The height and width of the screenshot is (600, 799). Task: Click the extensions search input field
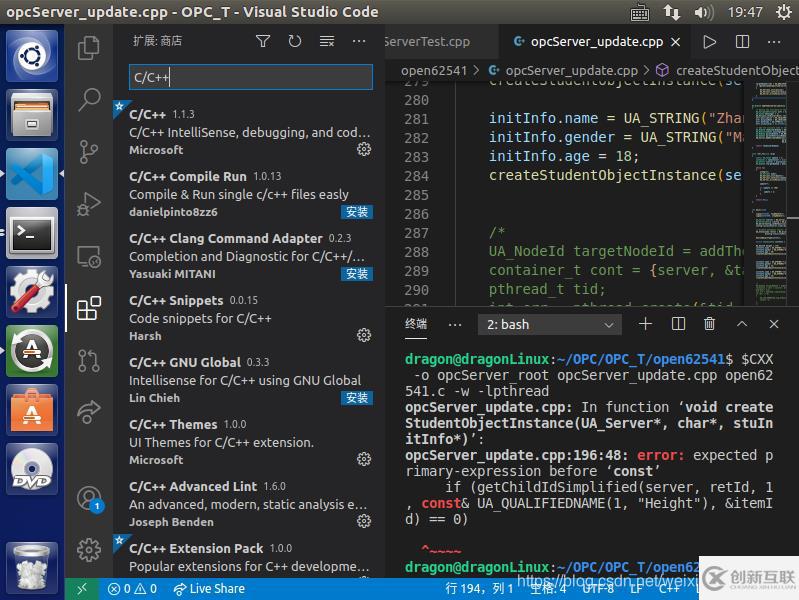(x=251, y=77)
